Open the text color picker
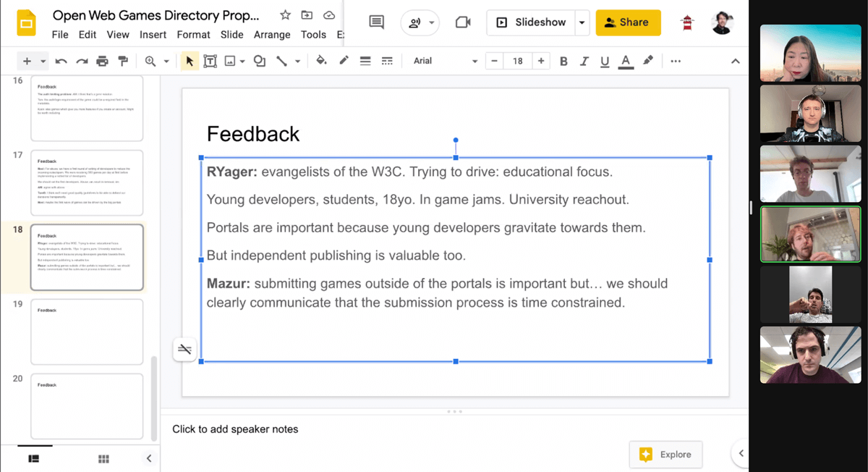868x472 pixels. pos(625,61)
